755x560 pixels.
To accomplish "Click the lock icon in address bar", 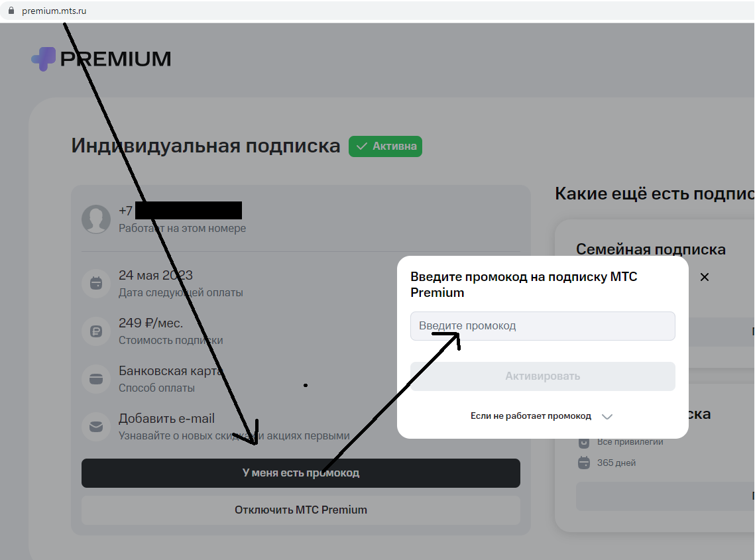I will point(11,11).
